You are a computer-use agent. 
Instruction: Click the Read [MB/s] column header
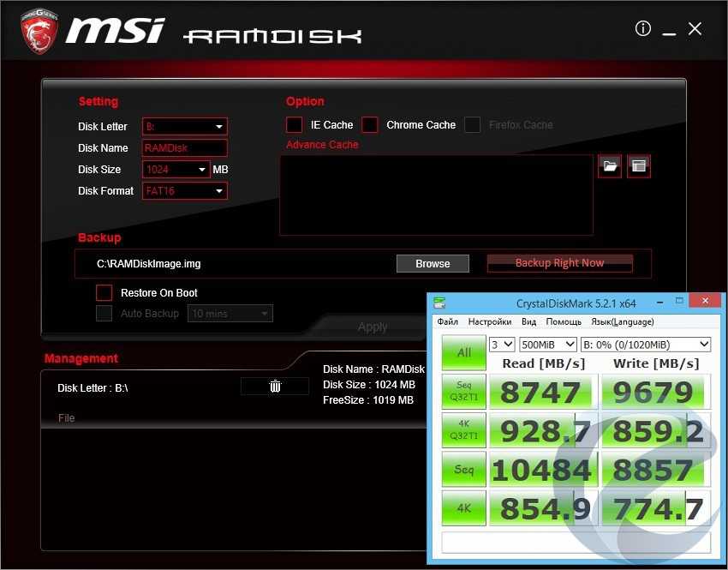point(544,363)
